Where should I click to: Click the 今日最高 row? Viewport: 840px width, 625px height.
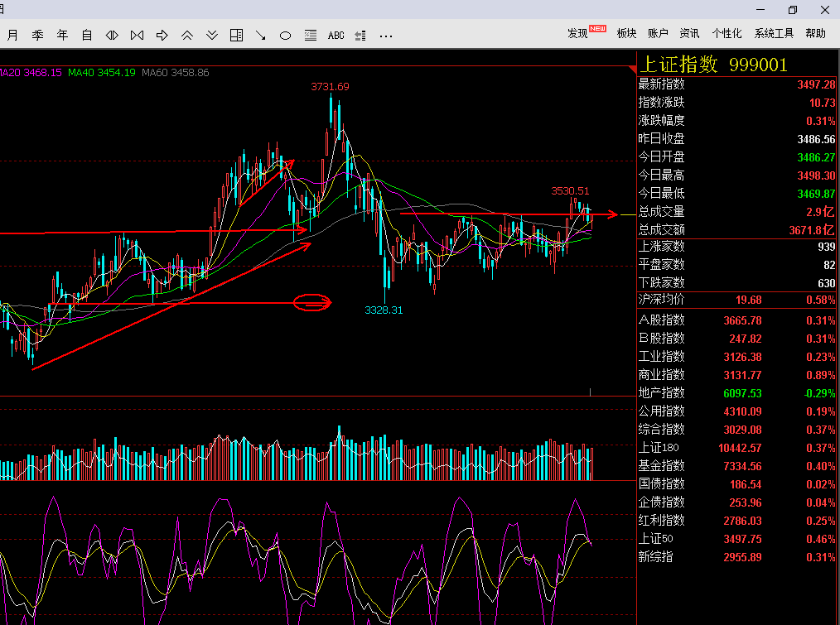pos(736,175)
